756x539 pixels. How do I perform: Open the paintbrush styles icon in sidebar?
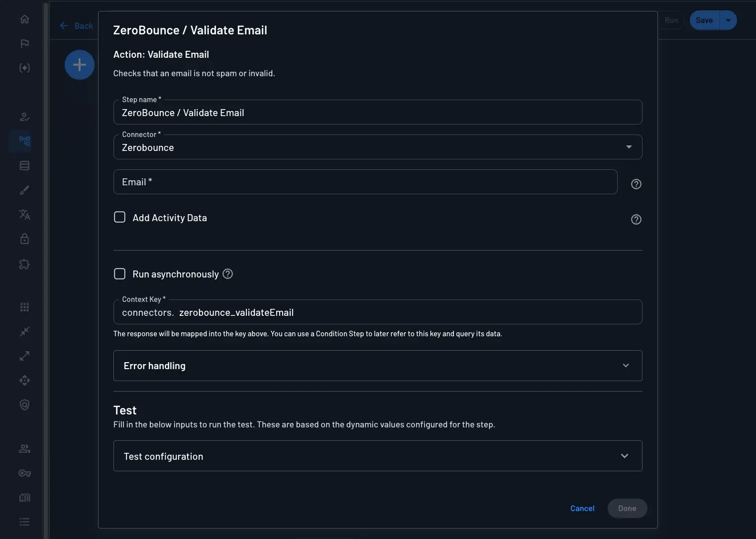[x=24, y=190]
